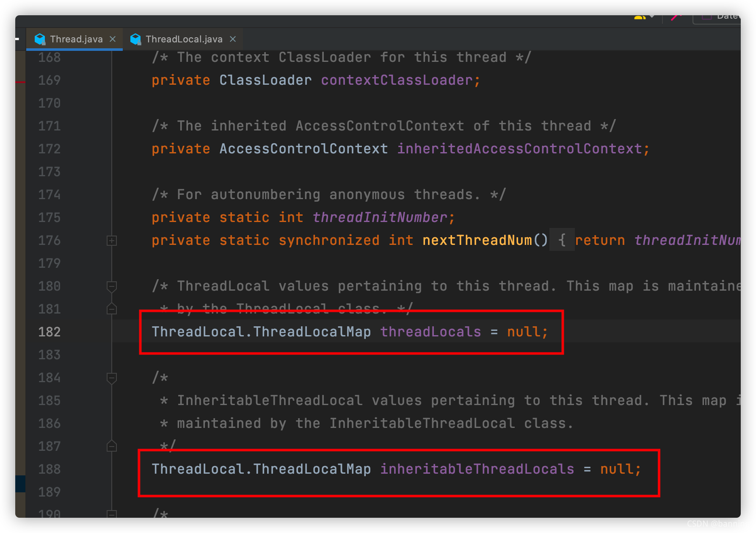This screenshot has width=756, height=533.
Task: Click the static keyword on line 175
Action: (244, 217)
